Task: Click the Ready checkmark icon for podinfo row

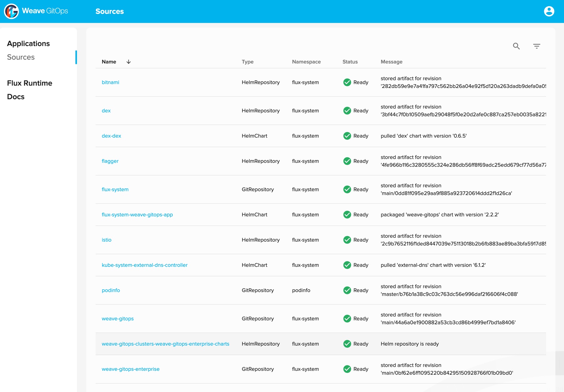Action: (347, 290)
